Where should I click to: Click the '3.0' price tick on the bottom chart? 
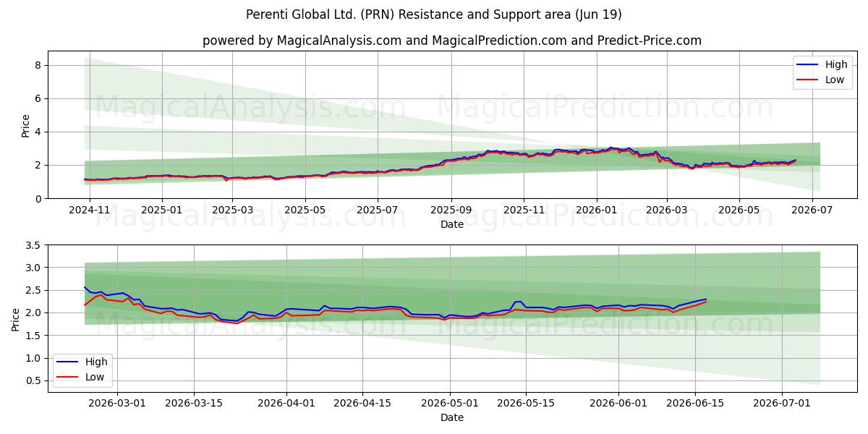pyautogui.click(x=34, y=268)
